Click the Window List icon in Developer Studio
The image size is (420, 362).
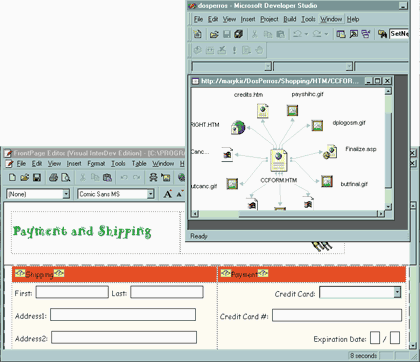tap(366, 34)
